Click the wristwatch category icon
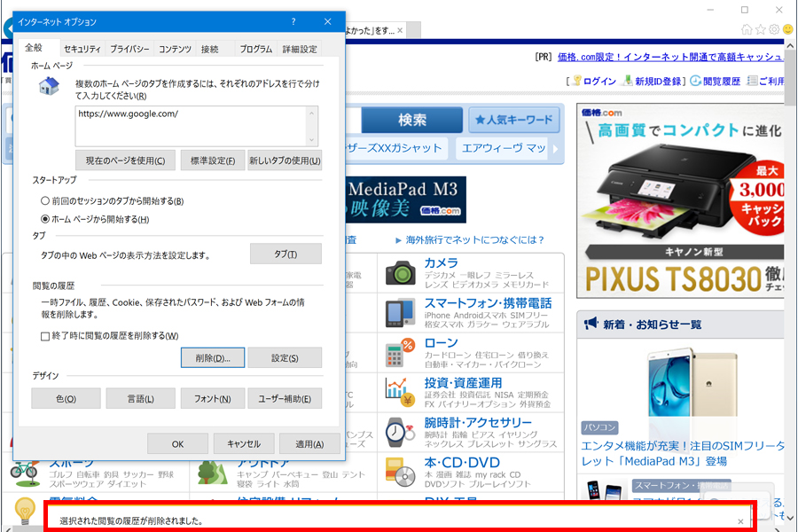 click(x=400, y=432)
